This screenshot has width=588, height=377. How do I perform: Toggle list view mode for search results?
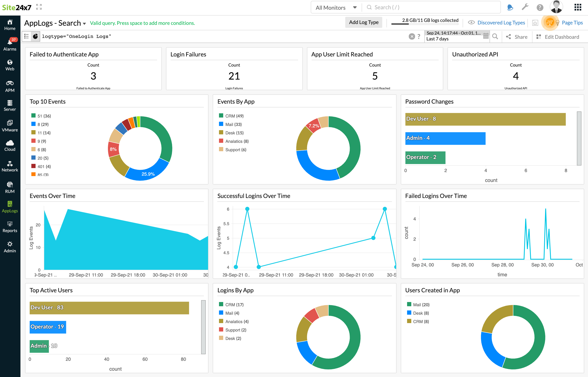click(27, 36)
